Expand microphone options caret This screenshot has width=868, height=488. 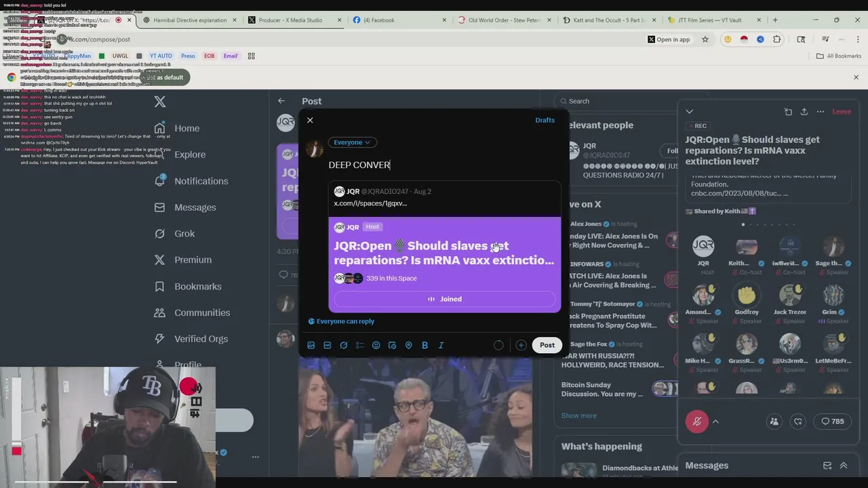click(715, 422)
